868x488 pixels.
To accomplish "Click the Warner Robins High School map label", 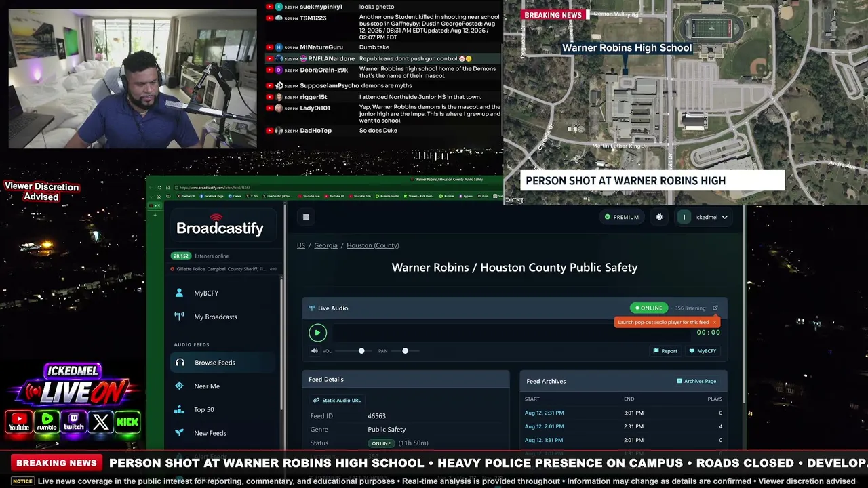I will click(627, 47).
